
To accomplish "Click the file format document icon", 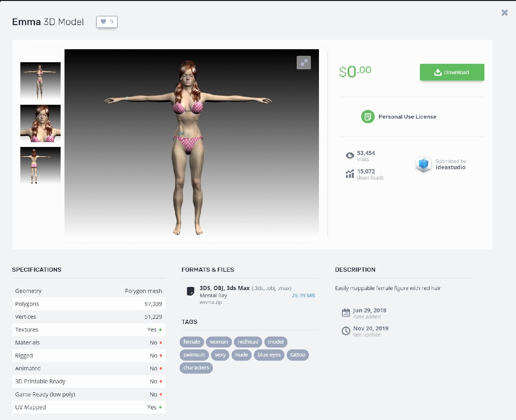I will pyautogui.click(x=191, y=291).
